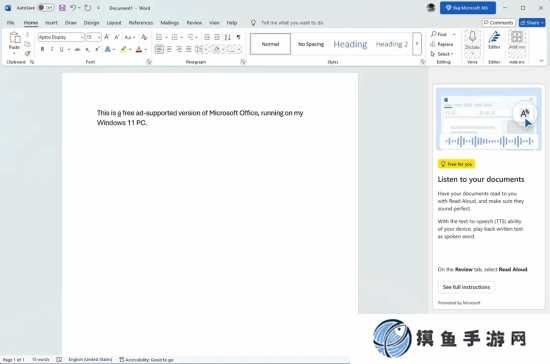Image resolution: width=550 pixels, height=364 pixels.
Task: Open the font name dropdown
Action: pyautogui.click(x=82, y=37)
